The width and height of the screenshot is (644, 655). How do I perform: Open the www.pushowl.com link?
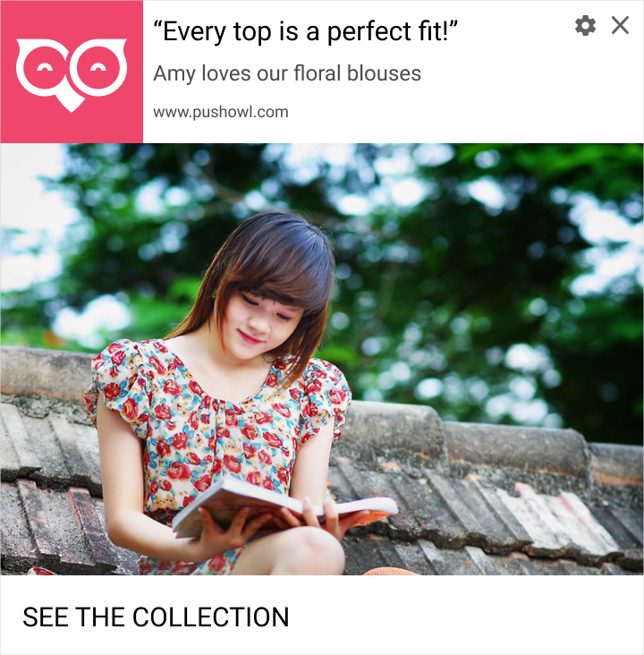pyautogui.click(x=221, y=112)
